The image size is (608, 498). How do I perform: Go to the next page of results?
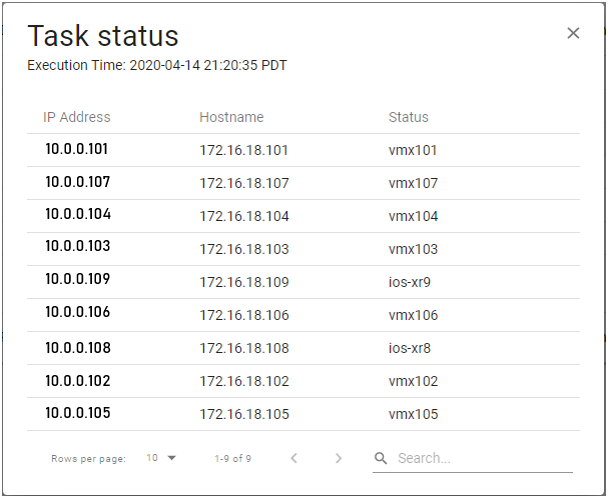coord(338,458)
